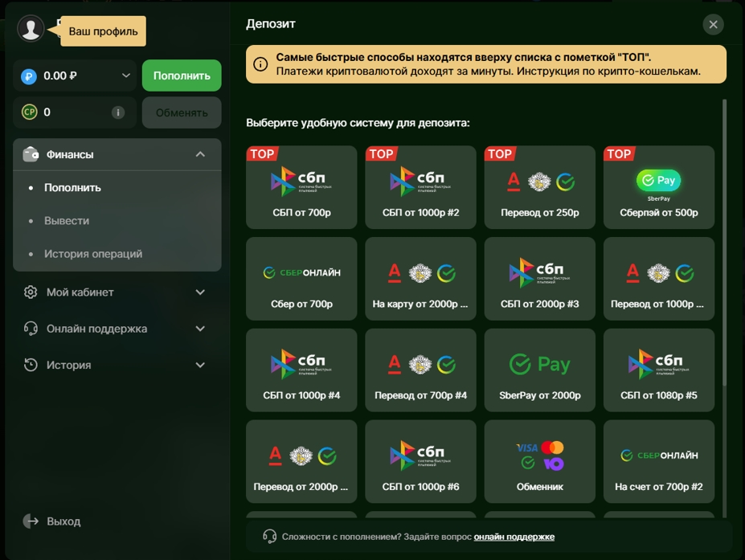This screenshot has height=560, width=745.
Task: Select Перевод от 250р payment card
Action: pos(540,187)
